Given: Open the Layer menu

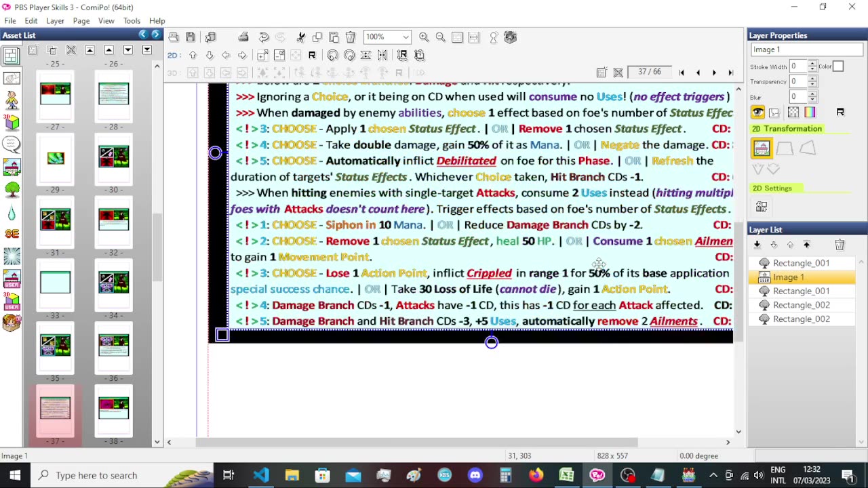Looking at the screenshot, I should pos(55,21).
